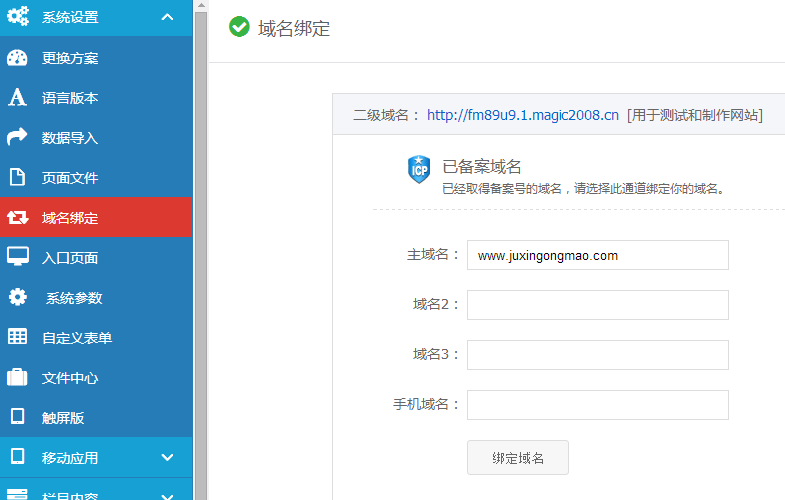Screen dimensions: 785x500
Task: Click the palette icon for 更换方案
Action: pos(17,58)
